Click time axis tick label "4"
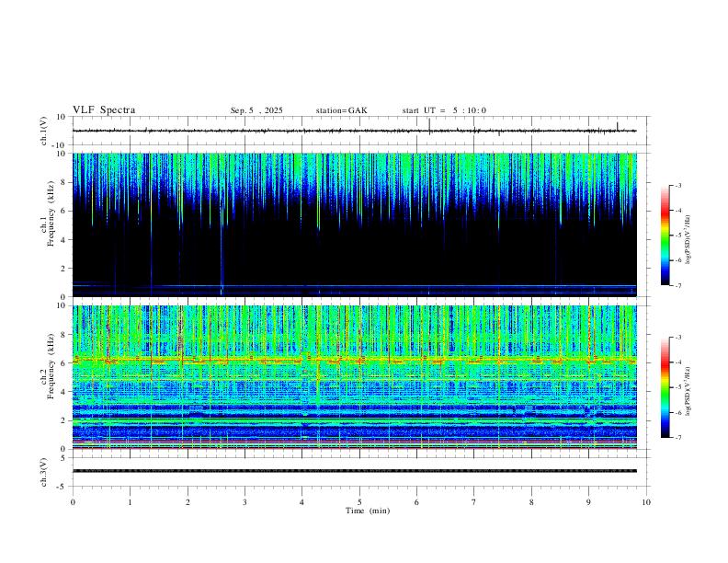The height and width of the screenshot is (563, 728). pos(302,502)
